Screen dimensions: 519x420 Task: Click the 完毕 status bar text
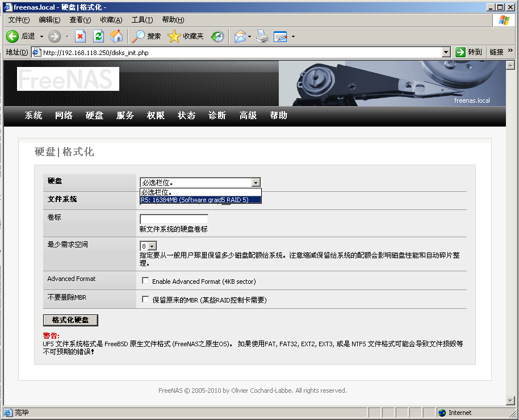(x=22, y=413)
